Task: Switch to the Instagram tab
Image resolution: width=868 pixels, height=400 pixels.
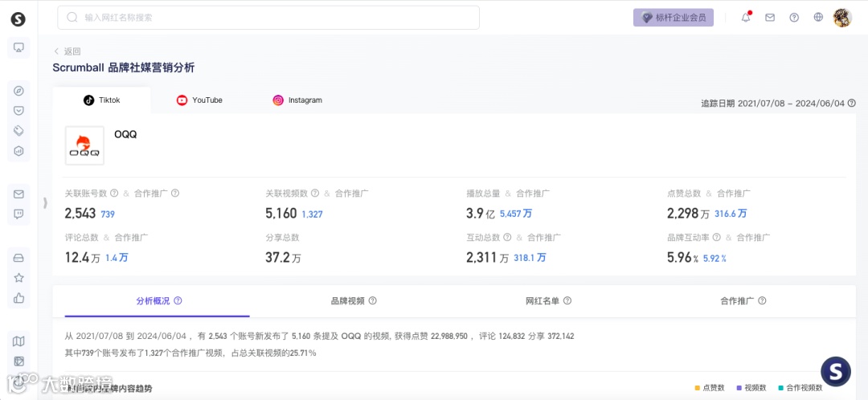Action: point(297,100)
